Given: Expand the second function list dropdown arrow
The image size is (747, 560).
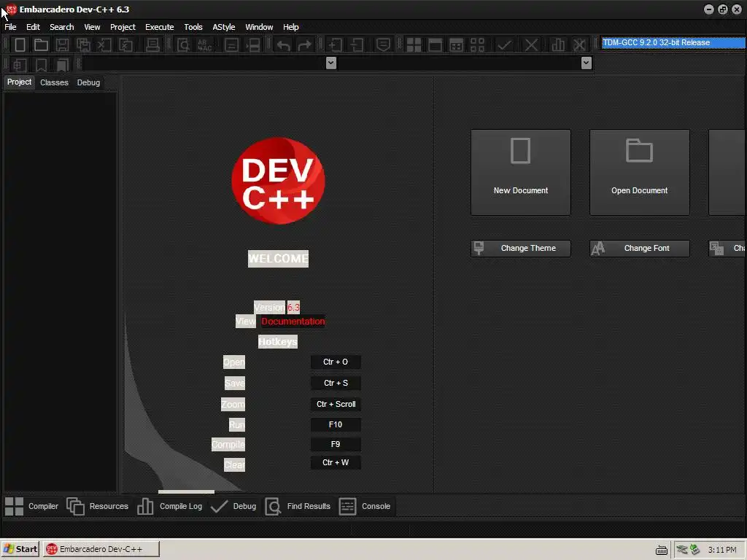Looking at the screenshot, I should click(x=587, y=63).
